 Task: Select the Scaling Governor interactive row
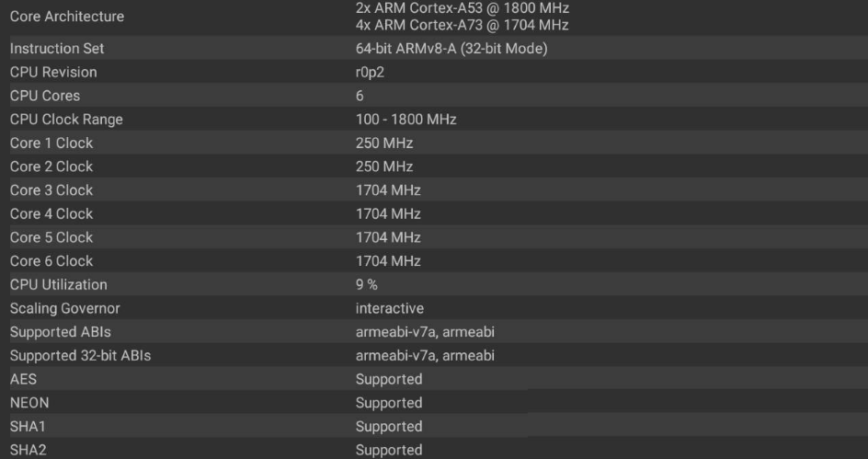pos(434,308)
